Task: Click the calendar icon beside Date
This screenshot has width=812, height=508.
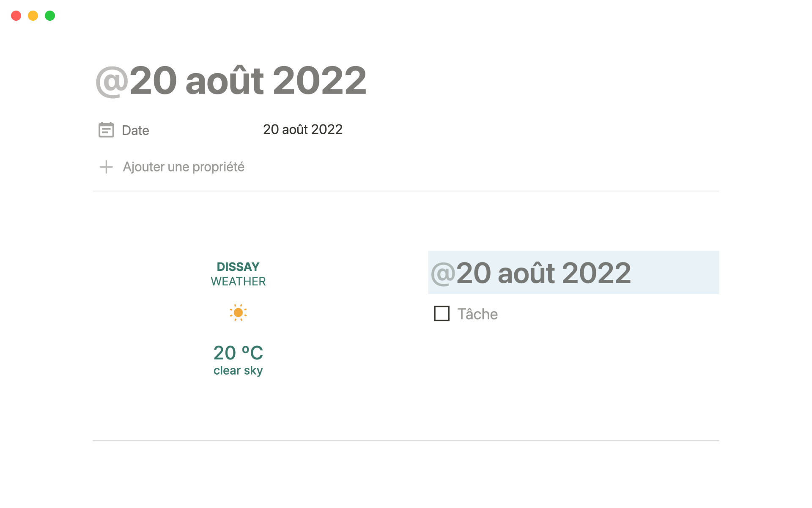Action: [x=106, y=130]
